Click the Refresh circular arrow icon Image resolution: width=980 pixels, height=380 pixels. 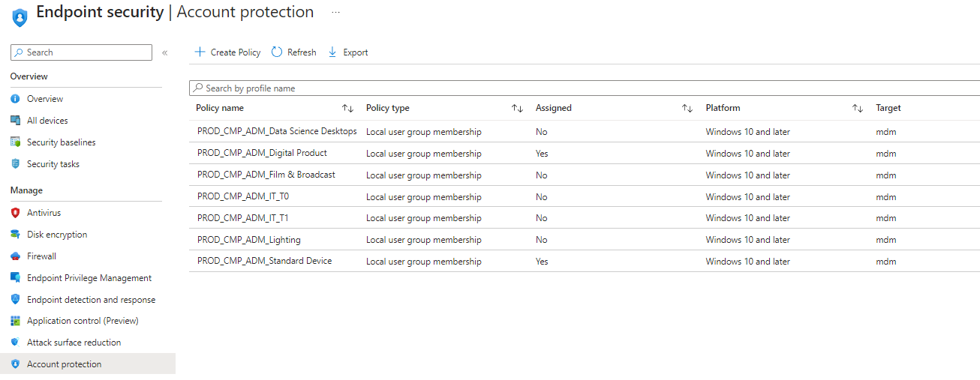(277, 52)
